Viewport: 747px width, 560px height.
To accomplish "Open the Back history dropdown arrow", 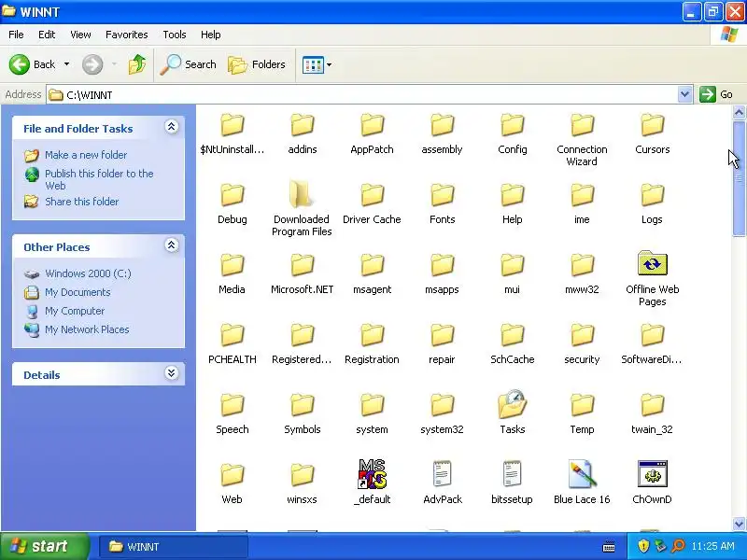I will (x=66, y=64).
